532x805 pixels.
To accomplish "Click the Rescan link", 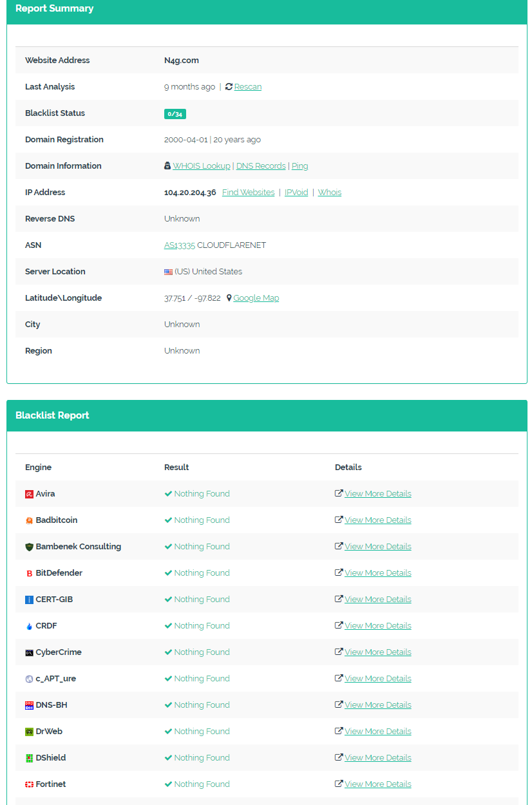I will tap(248, 87).
